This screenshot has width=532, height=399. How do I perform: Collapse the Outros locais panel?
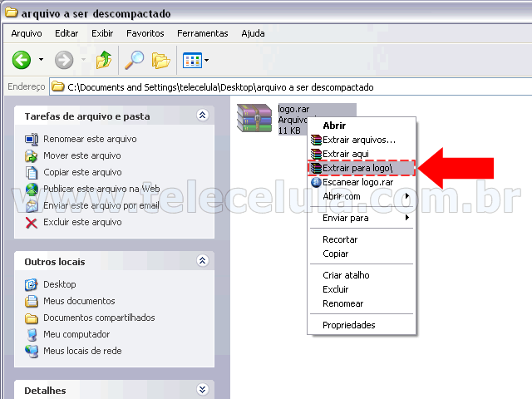coord(203,260)
